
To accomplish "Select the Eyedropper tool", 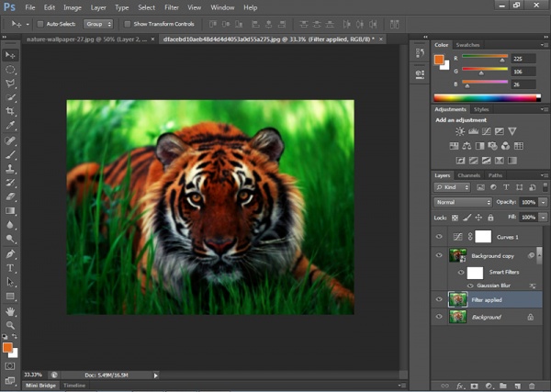I will point(11,126).
